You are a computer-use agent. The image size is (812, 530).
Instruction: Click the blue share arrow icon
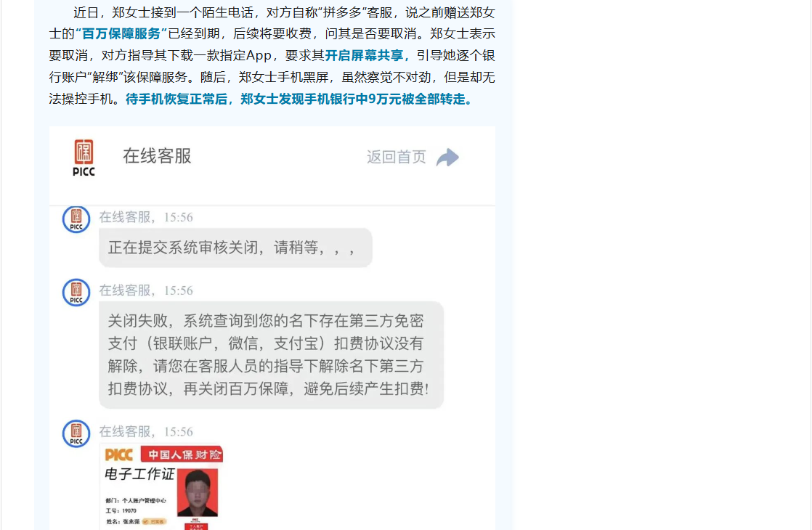point(448,158)
